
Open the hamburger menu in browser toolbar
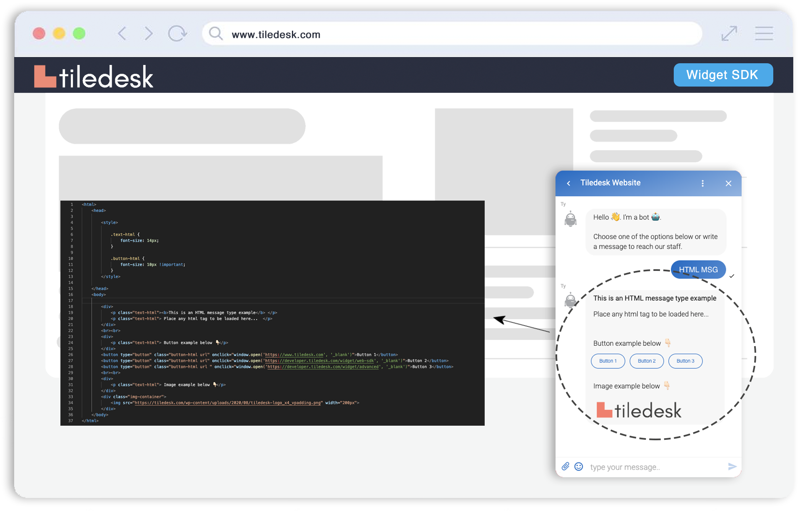[764, 33]
